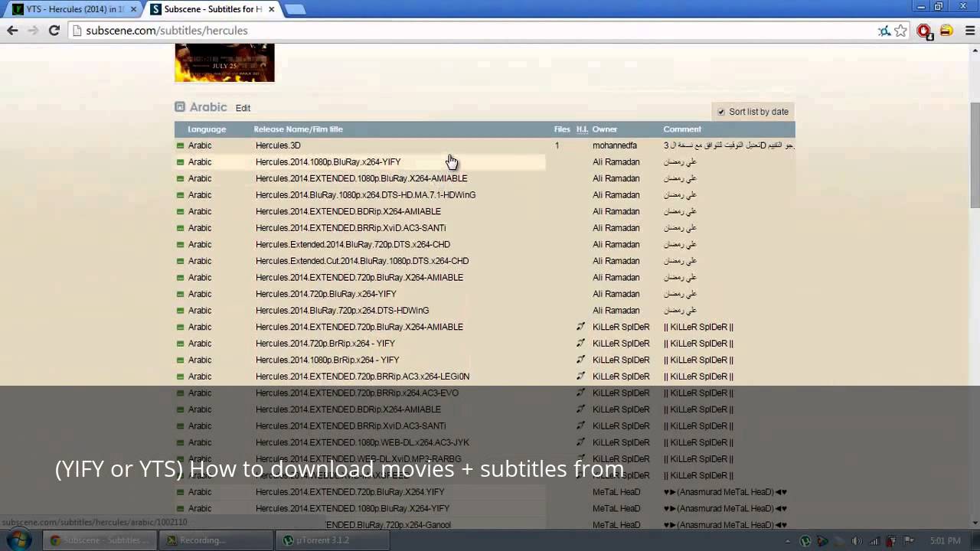Open the Chrome hamburger menu

969,31
